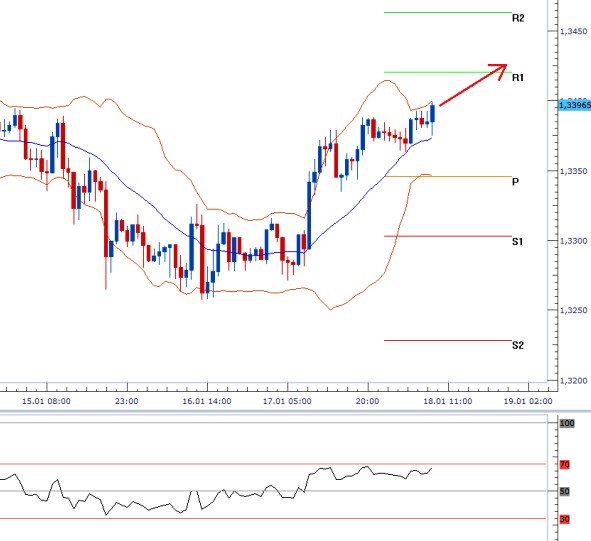
Task: Click the S2 support level label
Action: [x=518, y=345]
